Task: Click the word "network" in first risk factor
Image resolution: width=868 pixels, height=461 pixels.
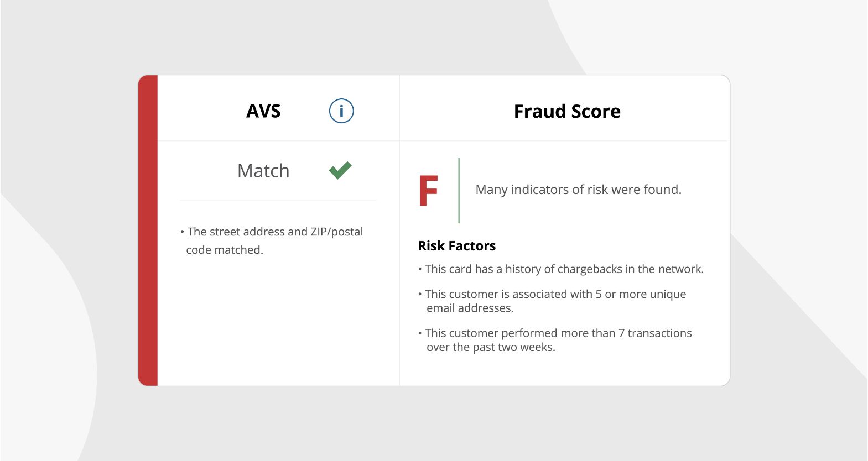Action: click(x=680, y=269)
